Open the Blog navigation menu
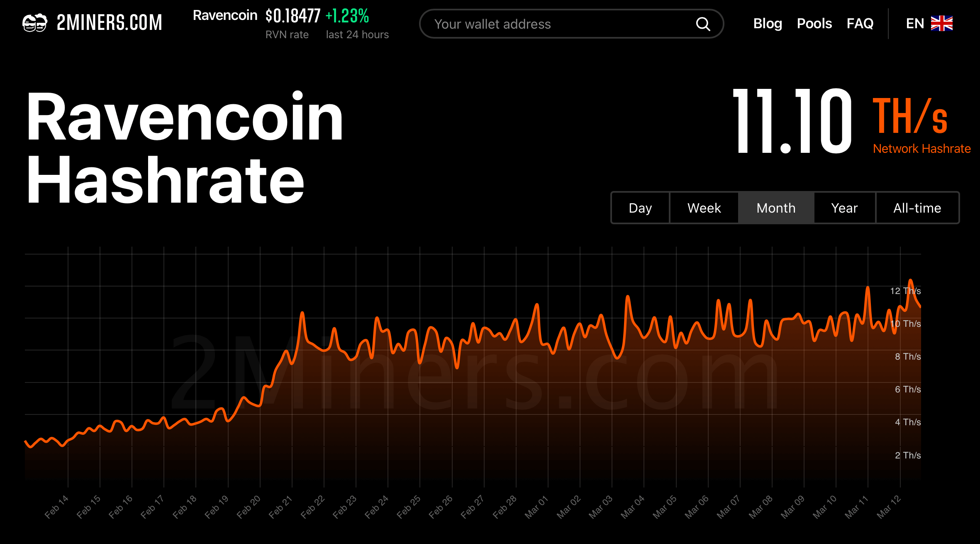Screen dimensions: 980x544 (768, 23)
